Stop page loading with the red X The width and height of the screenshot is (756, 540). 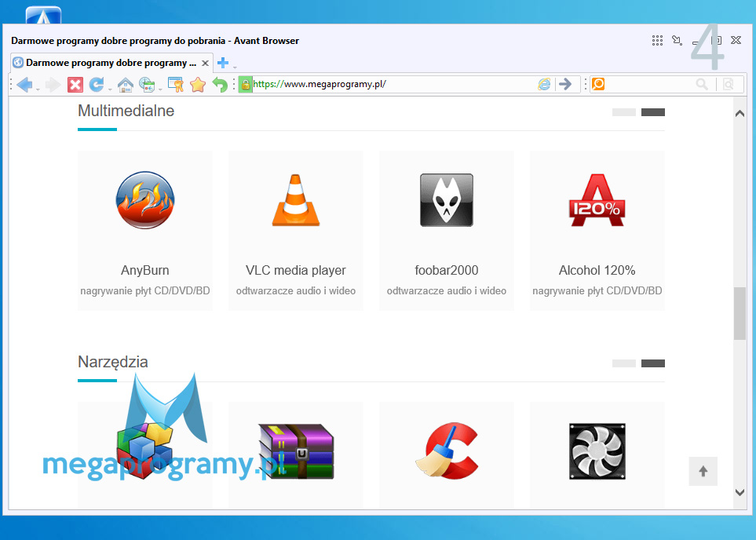[x=75, y=85]
